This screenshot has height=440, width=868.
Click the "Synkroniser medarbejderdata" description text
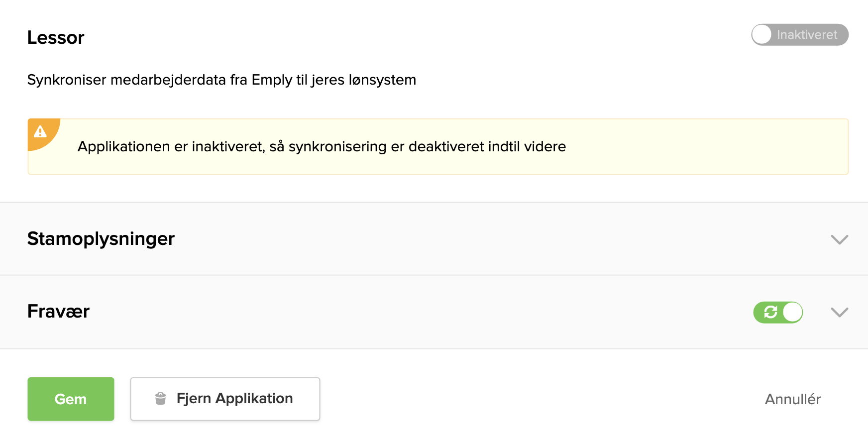tap(221, 80)
